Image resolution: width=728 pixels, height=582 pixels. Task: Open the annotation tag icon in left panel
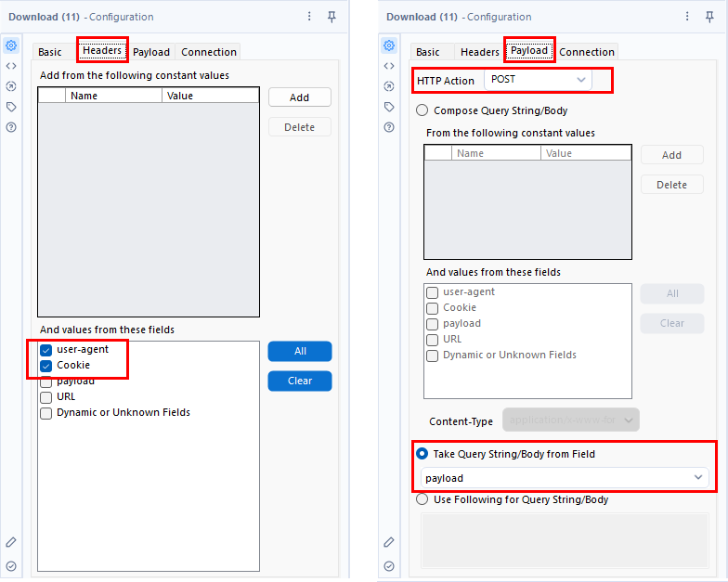[11, 107]
